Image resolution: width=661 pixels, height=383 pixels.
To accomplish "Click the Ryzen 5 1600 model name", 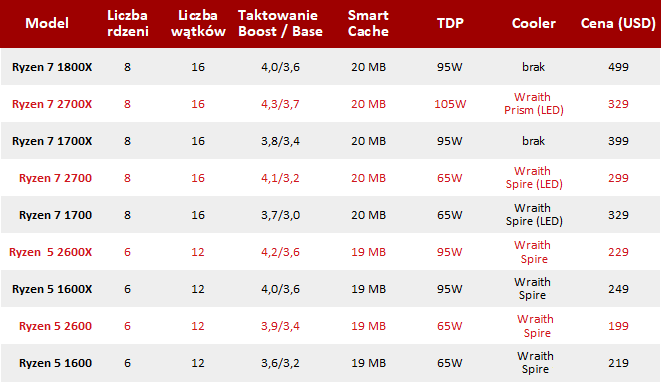I will (x=55, y=363).
